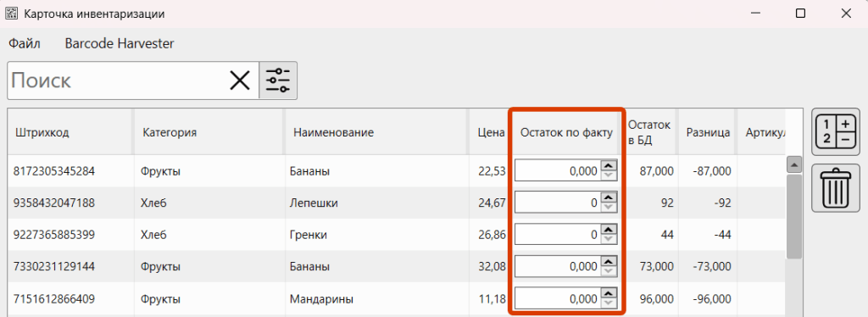Click database stock value 87,000
This screenshot has height=317, width=868.
point(657,171)
